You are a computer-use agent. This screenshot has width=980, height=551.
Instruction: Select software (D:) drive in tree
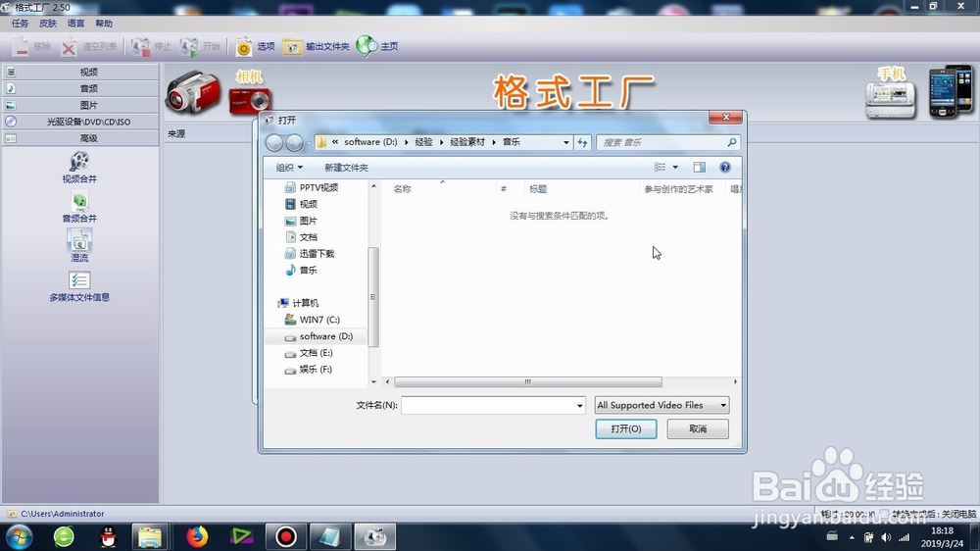click(318, 336)
